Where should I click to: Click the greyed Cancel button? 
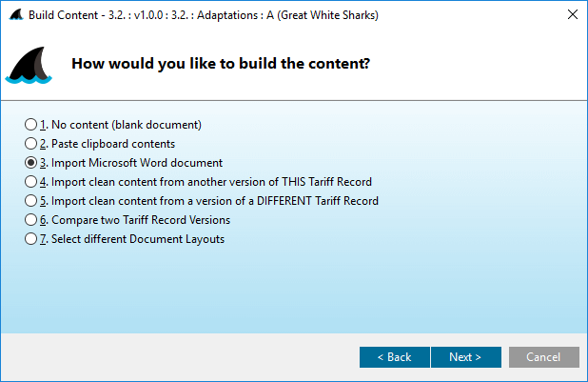[x=544, y=357]
